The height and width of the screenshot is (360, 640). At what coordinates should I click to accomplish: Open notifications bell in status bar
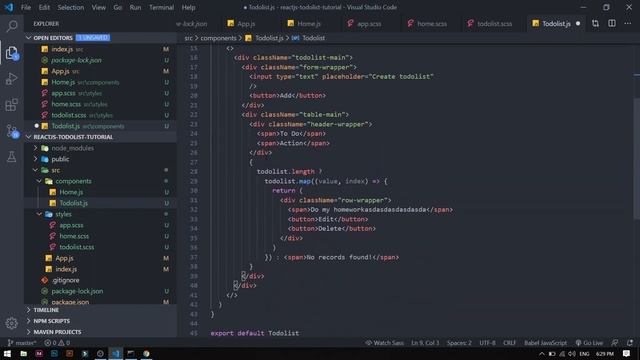pyautogui.click(x=630, y=343)
